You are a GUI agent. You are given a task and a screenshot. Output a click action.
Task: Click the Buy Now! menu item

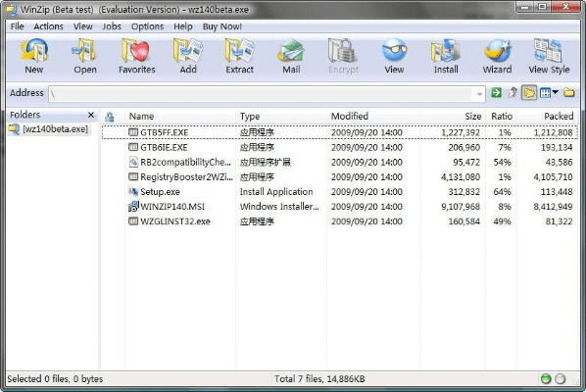click(x=222, y=26)
